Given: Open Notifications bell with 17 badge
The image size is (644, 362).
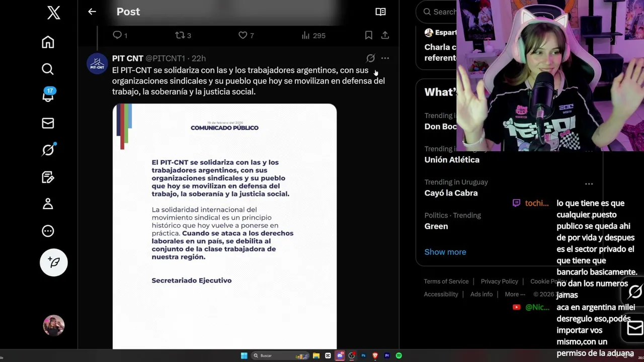Looking at the screenshot, I should [48, 95].
